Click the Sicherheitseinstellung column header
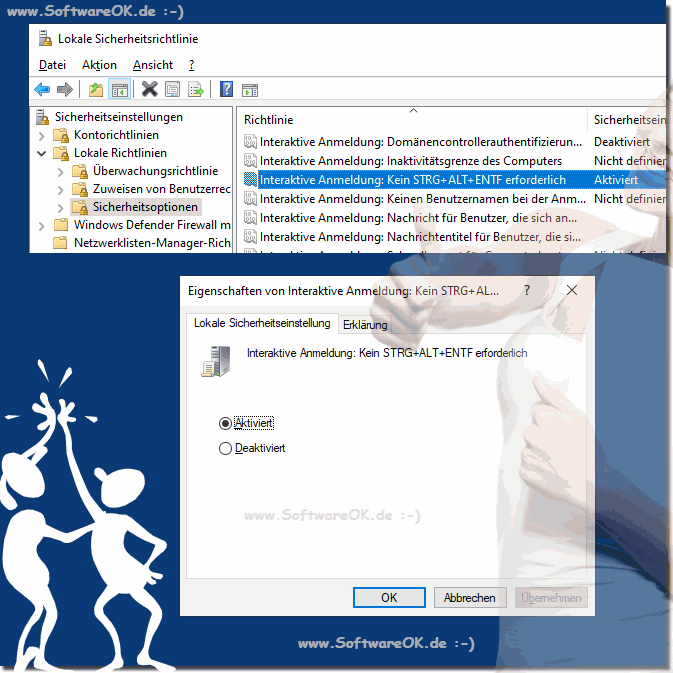This screenshot has width=673, height=673. pos(629,120)
